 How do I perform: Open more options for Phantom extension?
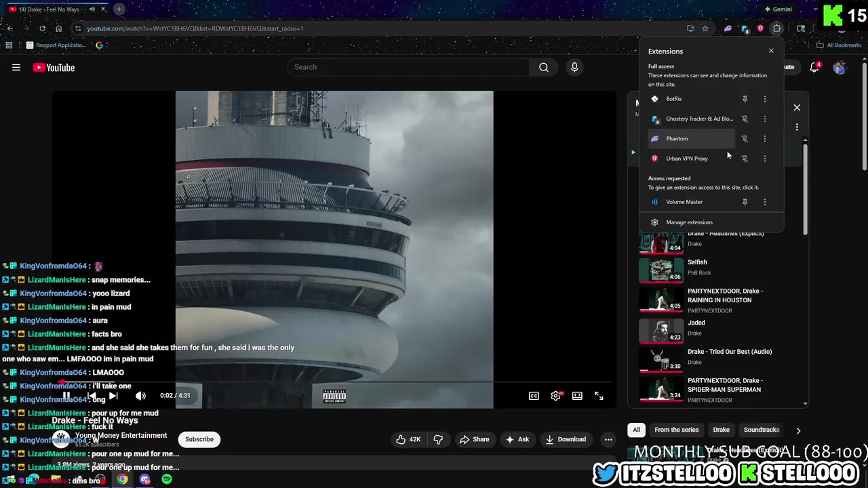point(765,139)
